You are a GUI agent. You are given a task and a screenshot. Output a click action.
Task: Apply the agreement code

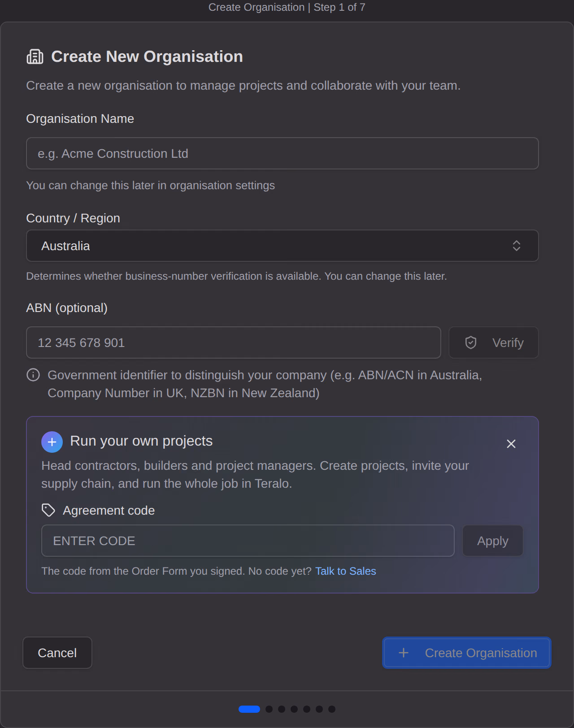point(493,541)
